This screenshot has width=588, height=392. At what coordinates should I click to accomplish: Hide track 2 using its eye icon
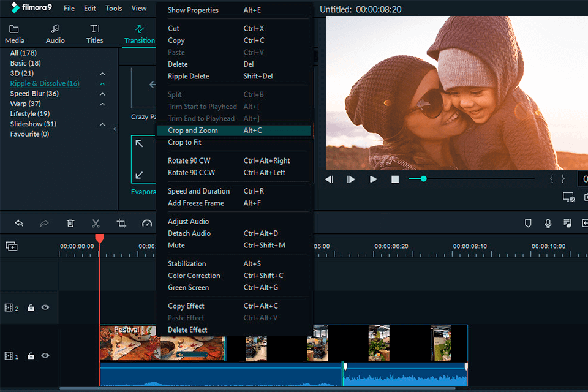[x=45, y=307]
